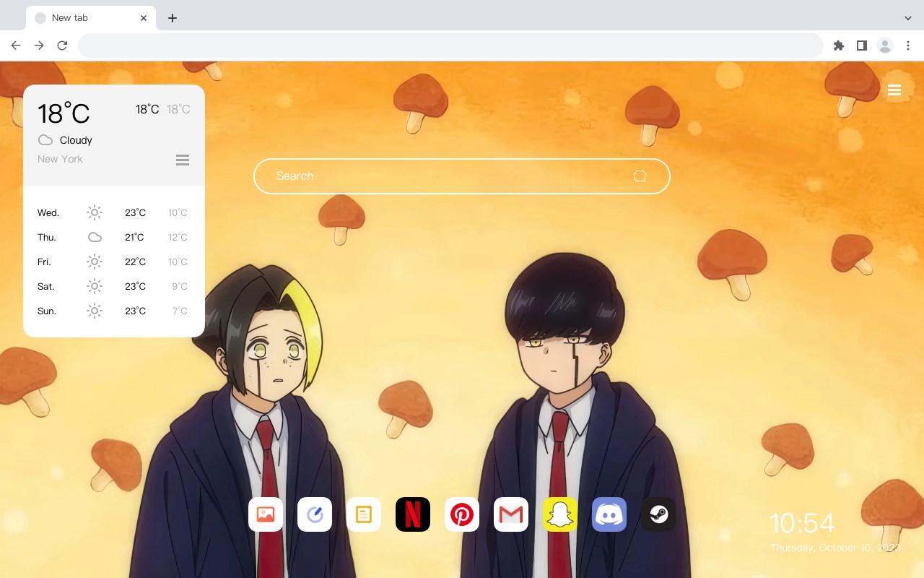
Task: Open the Chrome profile avatar
Action: pyautogui.click(x=884, y=46)
